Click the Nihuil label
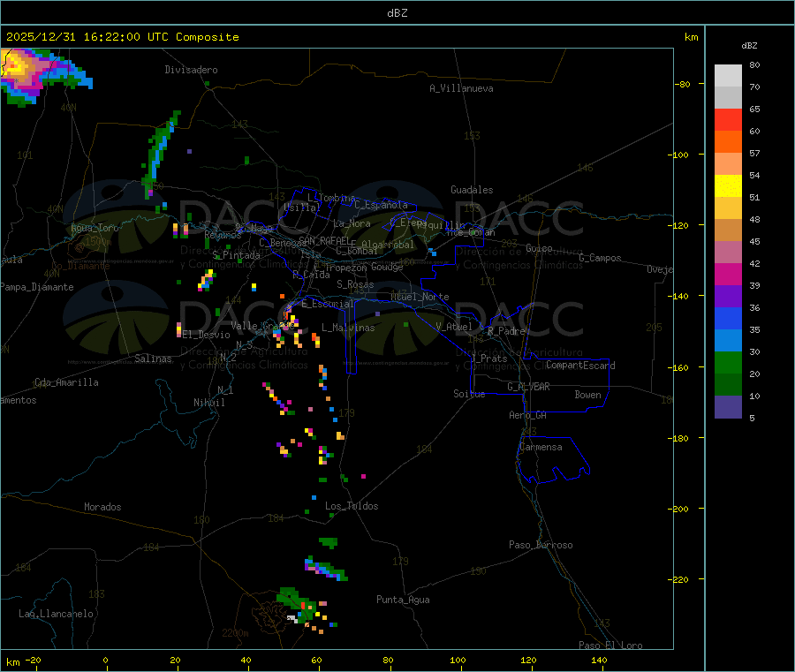795x672 pixels. [209, 403]
